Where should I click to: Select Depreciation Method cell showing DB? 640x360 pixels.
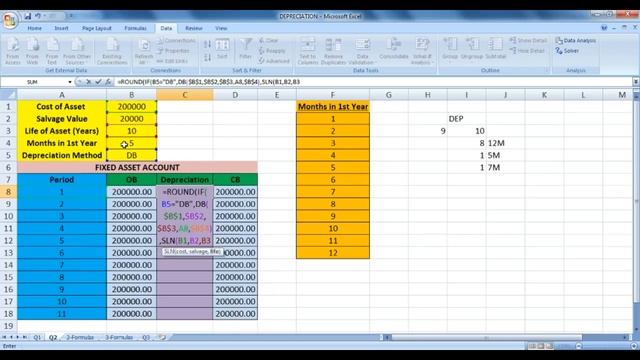tap(131, 156)
